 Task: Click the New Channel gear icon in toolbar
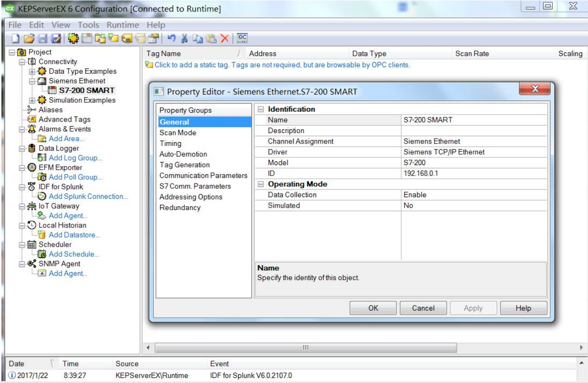pyautogui.click(x=73, y=39)
